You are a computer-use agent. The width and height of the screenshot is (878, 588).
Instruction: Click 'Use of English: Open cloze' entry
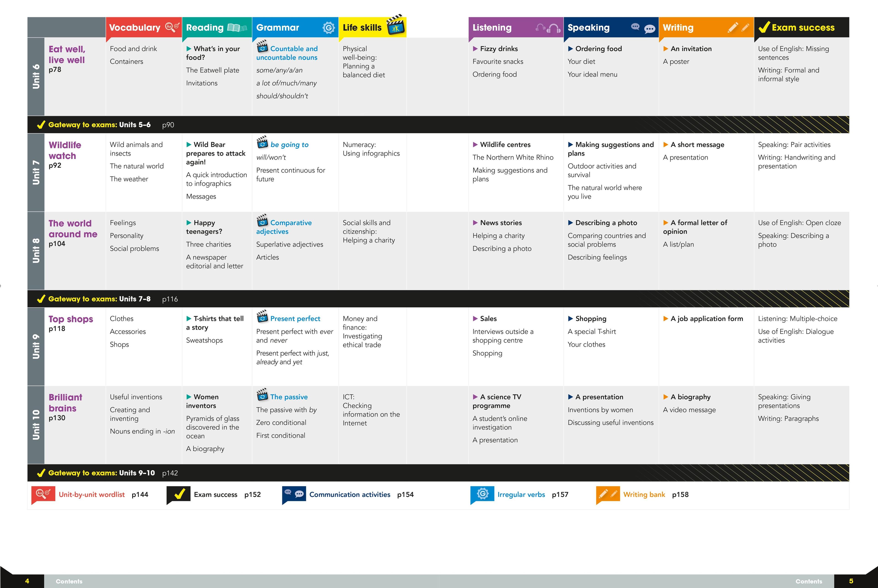tap(800, 223)
